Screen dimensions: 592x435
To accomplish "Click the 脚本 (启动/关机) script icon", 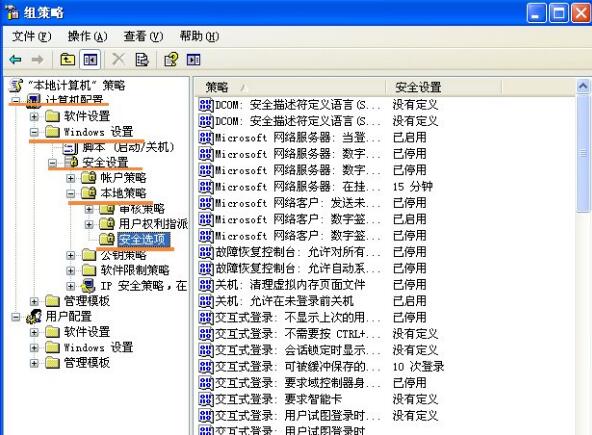I will click(x=70, y=147).
